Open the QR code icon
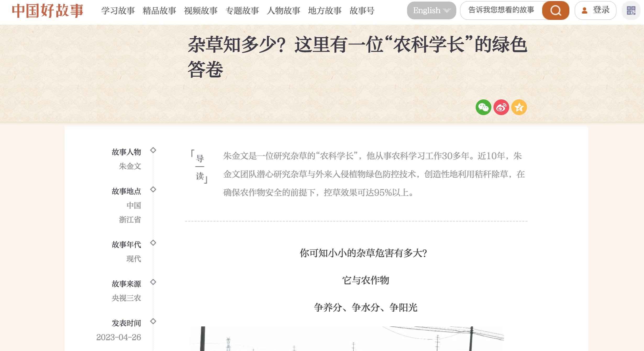 (631, 10)
